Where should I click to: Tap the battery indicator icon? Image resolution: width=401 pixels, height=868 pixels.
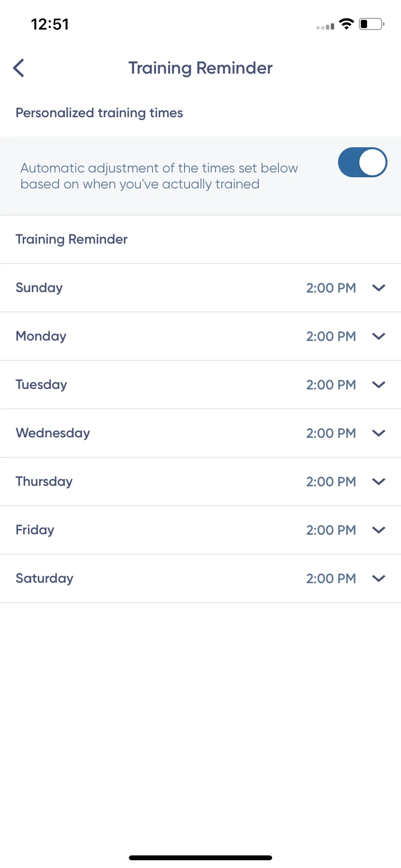pos(371,24)
